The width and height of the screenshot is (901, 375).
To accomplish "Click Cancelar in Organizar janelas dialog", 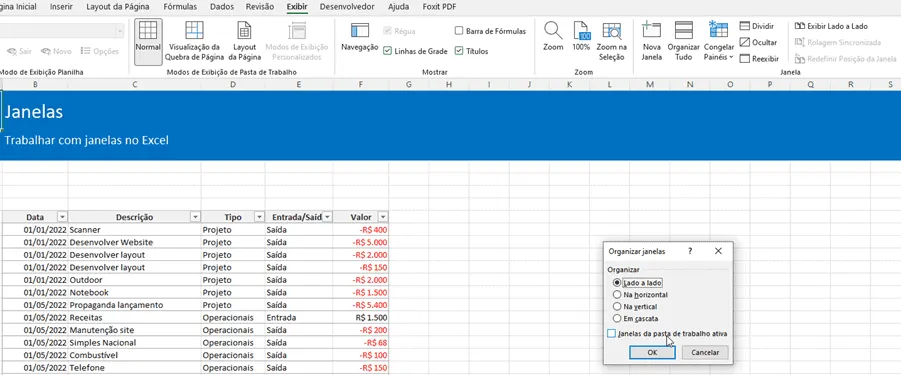I will point(705,353).
